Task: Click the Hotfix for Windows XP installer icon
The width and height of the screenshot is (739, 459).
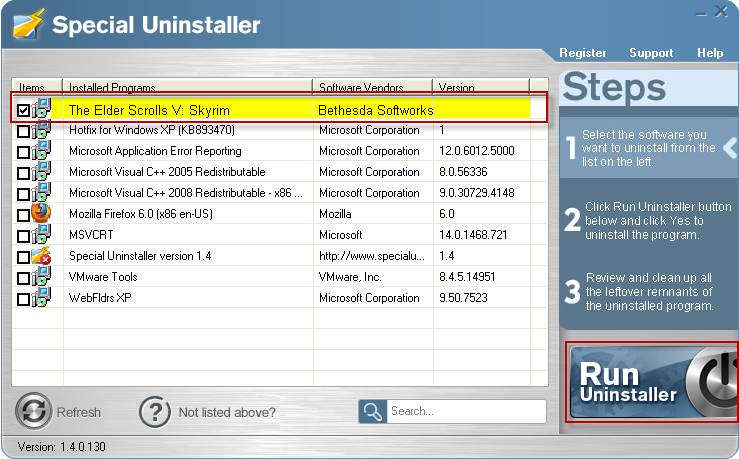Action: click(41, 130)
